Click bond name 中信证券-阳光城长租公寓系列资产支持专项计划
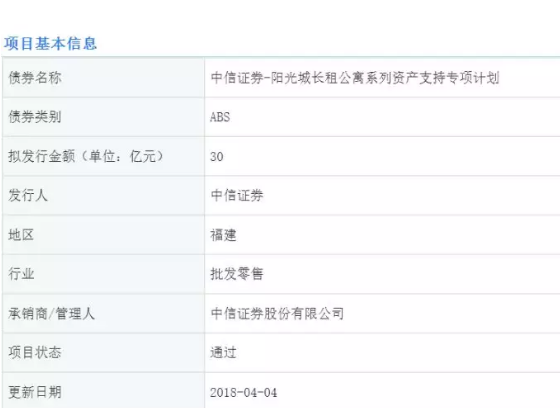 click(355, 78)
